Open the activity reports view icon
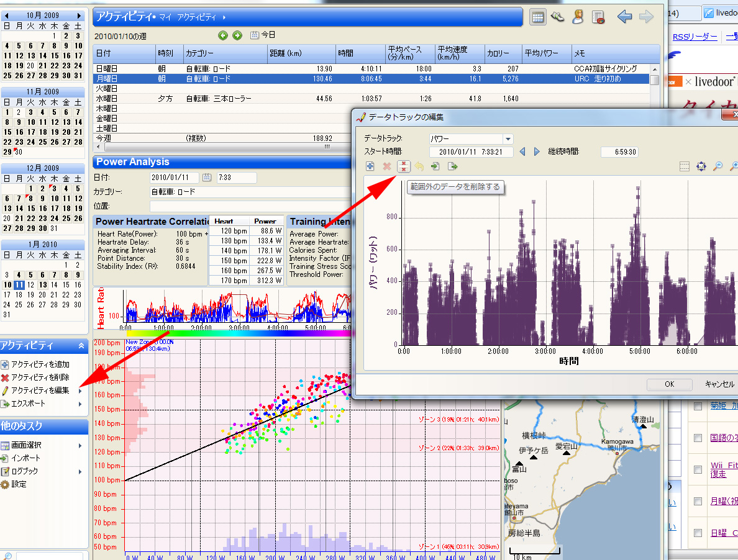738x560 pixels. click(x=598, y=17)
